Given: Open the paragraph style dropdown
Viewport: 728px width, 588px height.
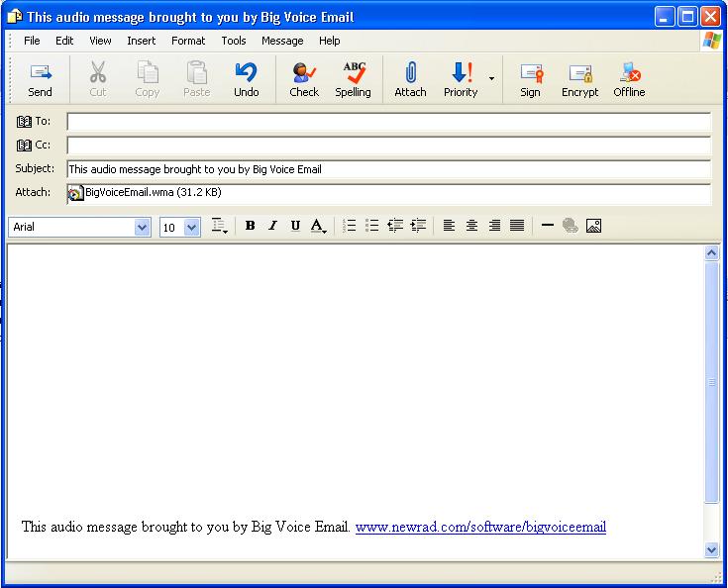Looking at the screenshot, I should pyautogui.click(x=219, y=226).
